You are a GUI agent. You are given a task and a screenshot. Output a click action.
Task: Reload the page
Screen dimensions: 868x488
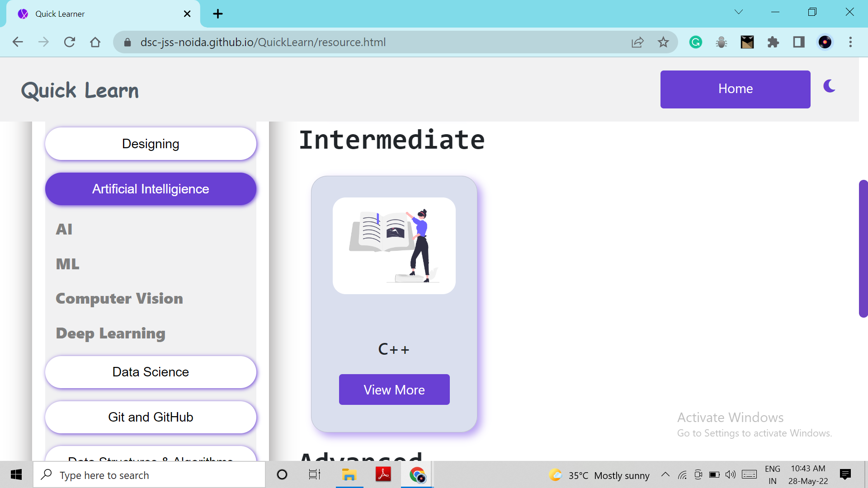(70, 42)
